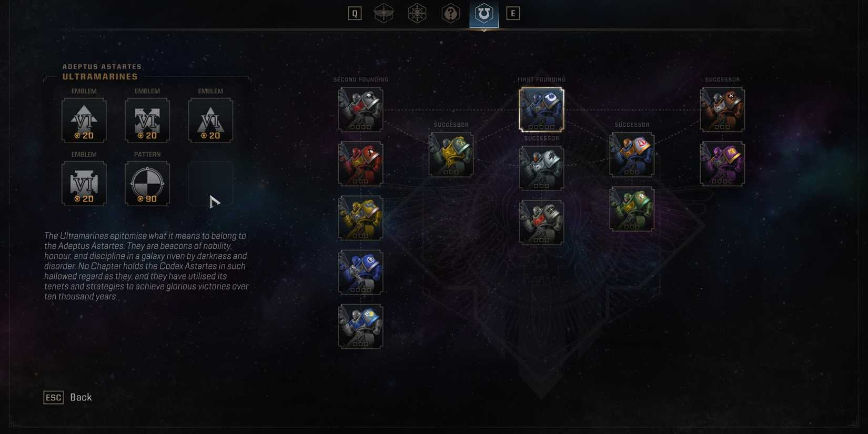Select the Ultramarines omega tab icon
Image resolution: width=868 pixels, height=434 pixels.
(484, 14)
